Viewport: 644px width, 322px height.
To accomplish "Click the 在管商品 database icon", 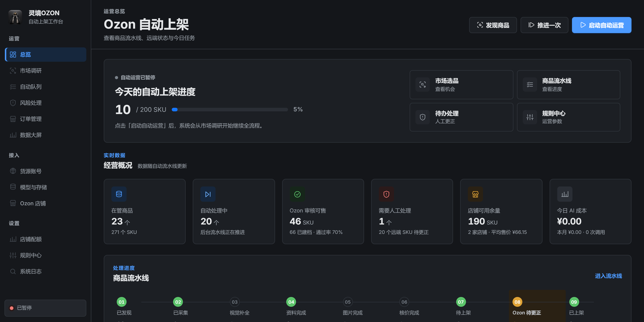I will click(119, 194).
